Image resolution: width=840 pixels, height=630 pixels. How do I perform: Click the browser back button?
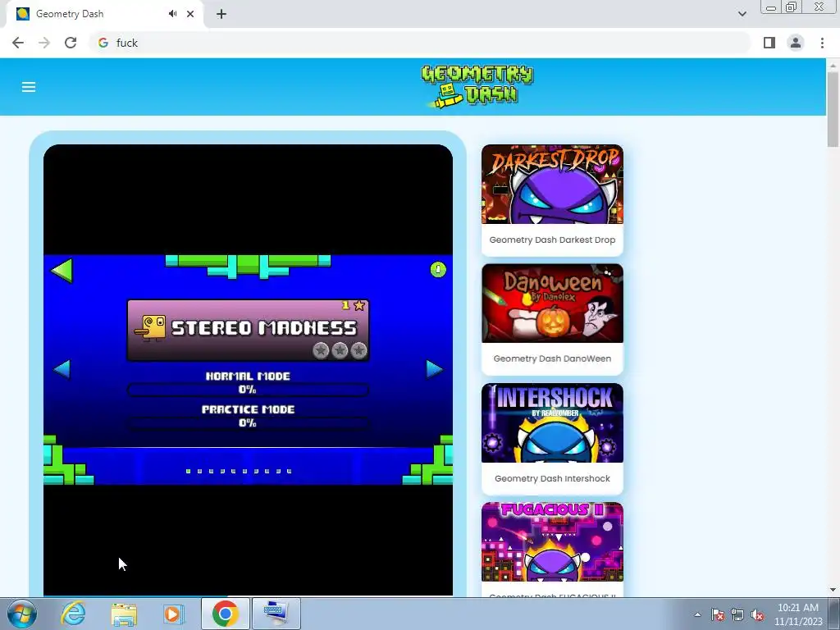coord(18,43)
